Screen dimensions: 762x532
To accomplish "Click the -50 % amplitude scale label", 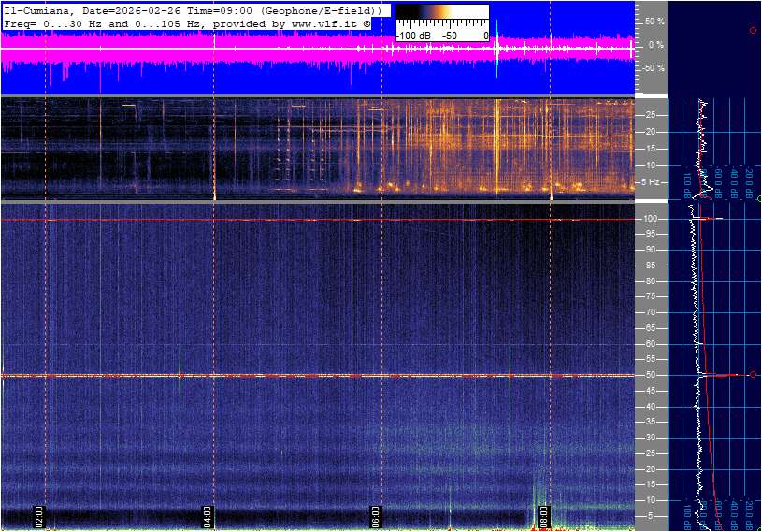I will tap(653, 68).
